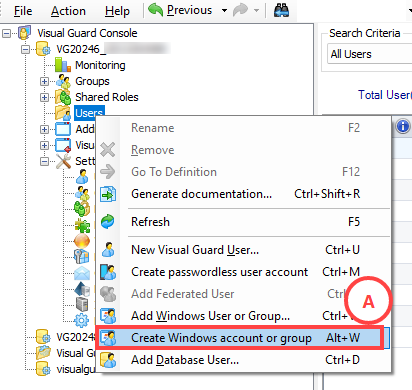
Task: Open the forward history dropdown arrow
Action: [x=256, y=11]
